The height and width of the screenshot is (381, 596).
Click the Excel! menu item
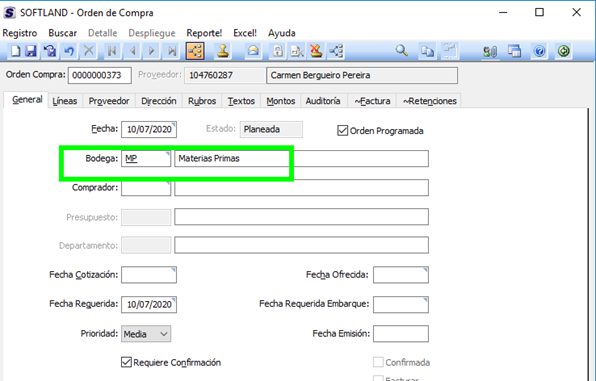[x=245, y=33]
